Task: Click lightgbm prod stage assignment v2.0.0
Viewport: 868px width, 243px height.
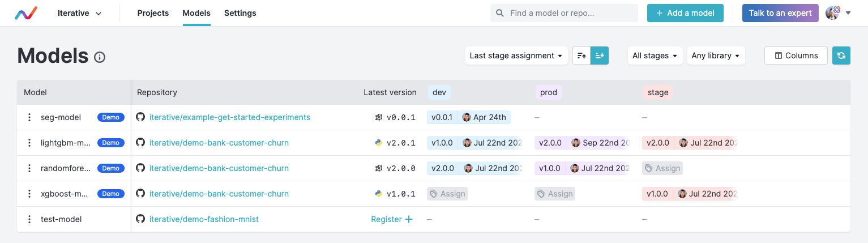Action: [582, 143]
